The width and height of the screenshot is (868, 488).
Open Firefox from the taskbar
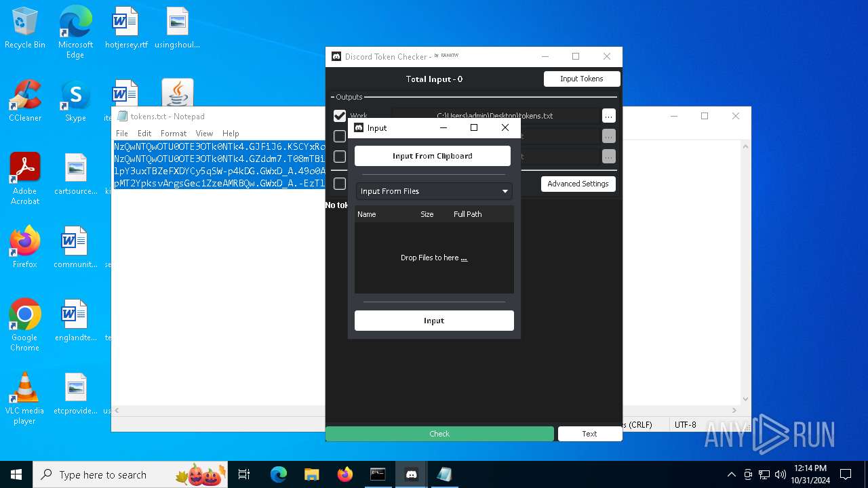point(344,474)
